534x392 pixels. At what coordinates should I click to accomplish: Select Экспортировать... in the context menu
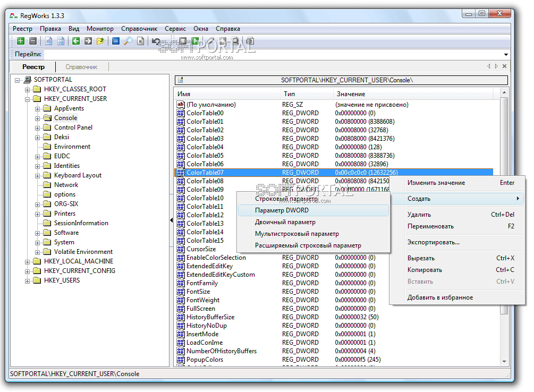[x=433, y=242]
